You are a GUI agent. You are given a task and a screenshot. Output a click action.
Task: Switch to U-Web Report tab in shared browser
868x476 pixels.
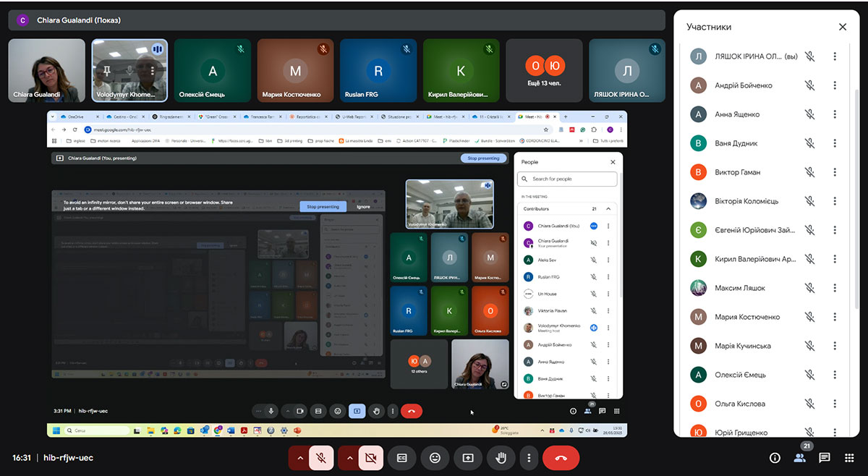pos(355,116)
